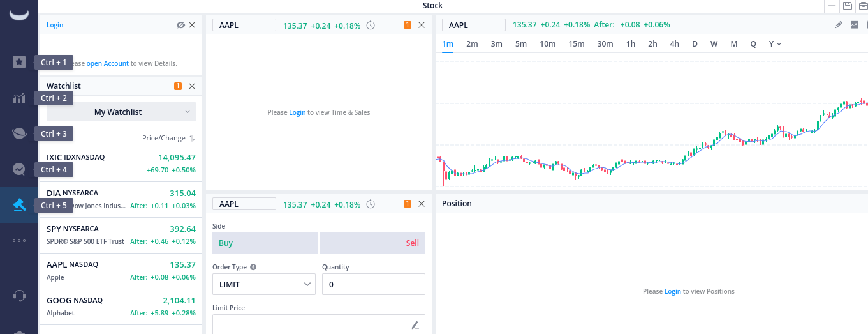Switch chart to 3m interval
Image resolution: width=868 pixels, height=334 pixels.
coord(497,43)
